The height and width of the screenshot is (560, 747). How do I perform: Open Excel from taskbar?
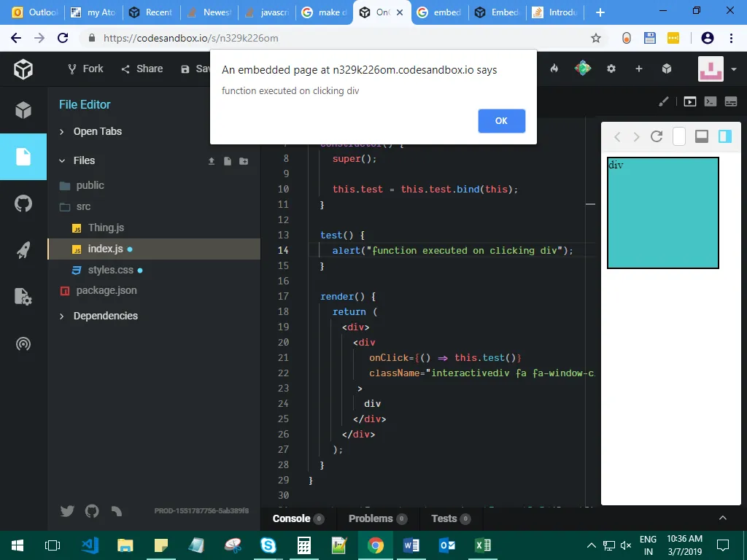(x=483, y=545)
